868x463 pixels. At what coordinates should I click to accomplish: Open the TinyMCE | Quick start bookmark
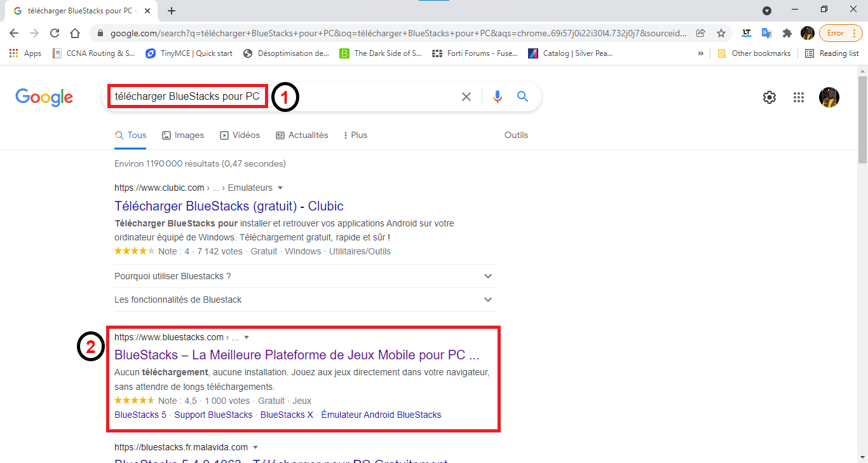[189, 53]
